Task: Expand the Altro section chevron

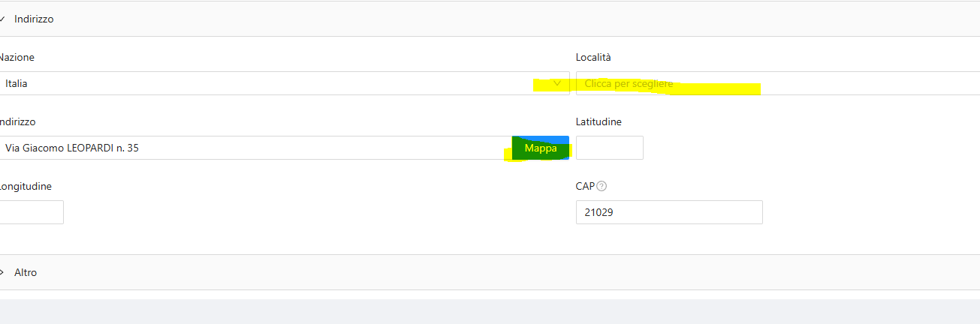Action: 2,272
